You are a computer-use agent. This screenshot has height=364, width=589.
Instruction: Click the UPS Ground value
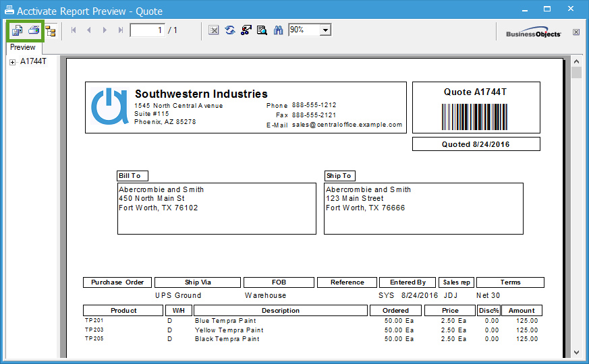[x=178, y=295]
